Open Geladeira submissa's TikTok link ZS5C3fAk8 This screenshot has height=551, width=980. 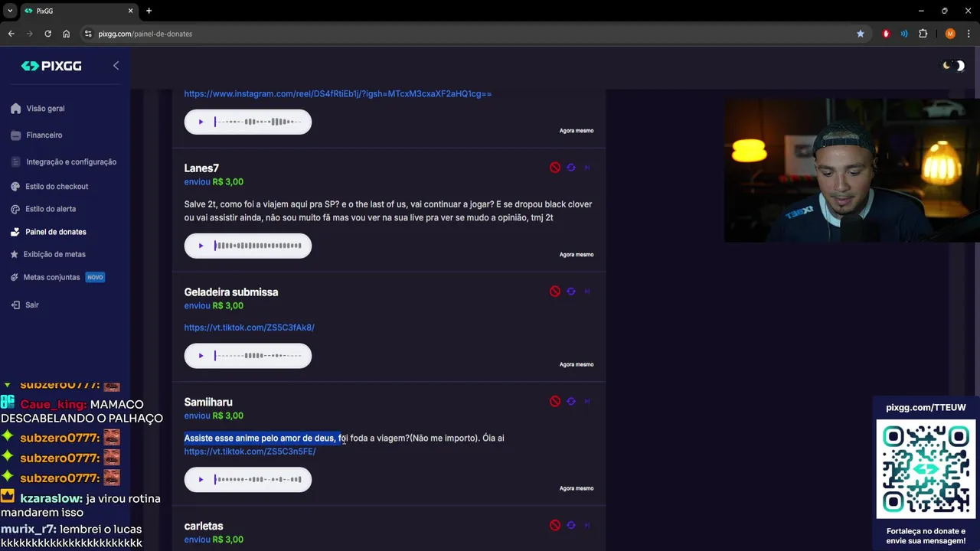tap(249, 328)
